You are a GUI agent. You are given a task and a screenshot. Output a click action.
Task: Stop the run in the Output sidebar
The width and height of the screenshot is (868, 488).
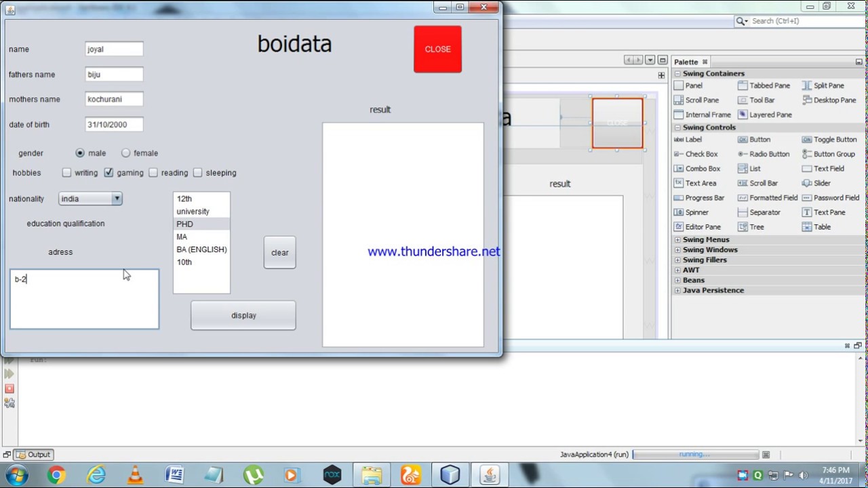pos(9,388)
